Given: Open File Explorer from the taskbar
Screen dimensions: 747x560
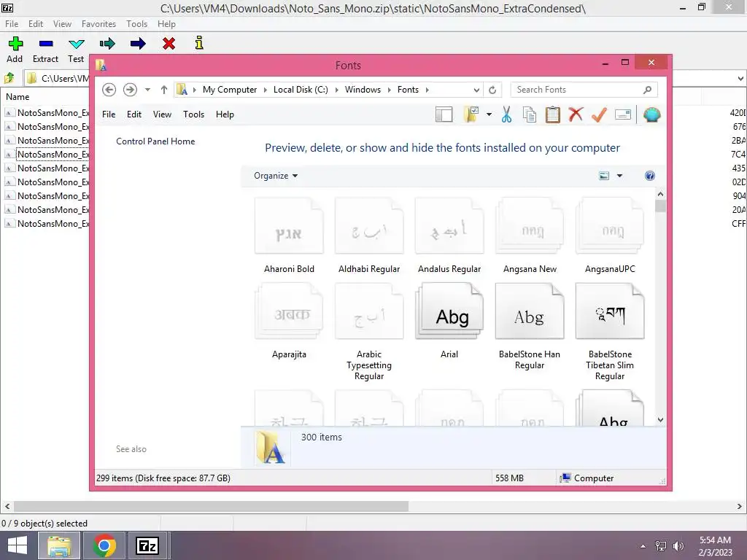Looking at the screenshot, I should point(58,545).
